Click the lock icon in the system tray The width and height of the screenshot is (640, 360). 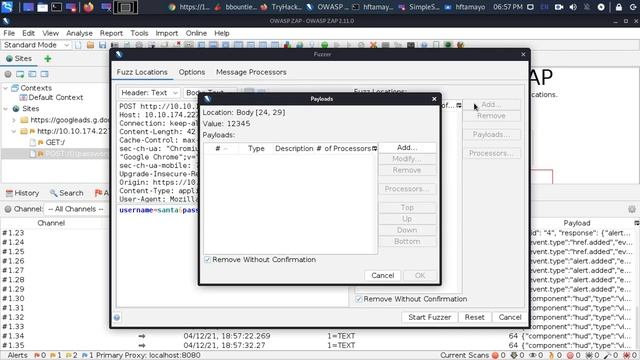tap(619, 7)
